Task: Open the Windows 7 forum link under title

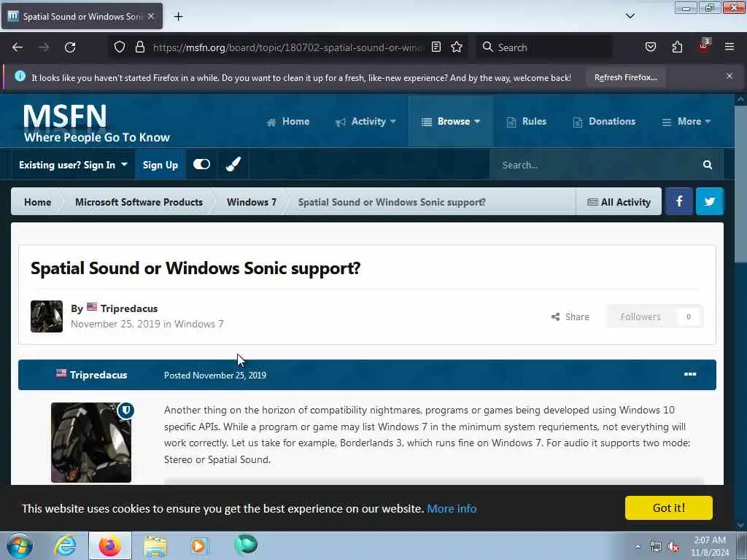Action: (198, 324)
